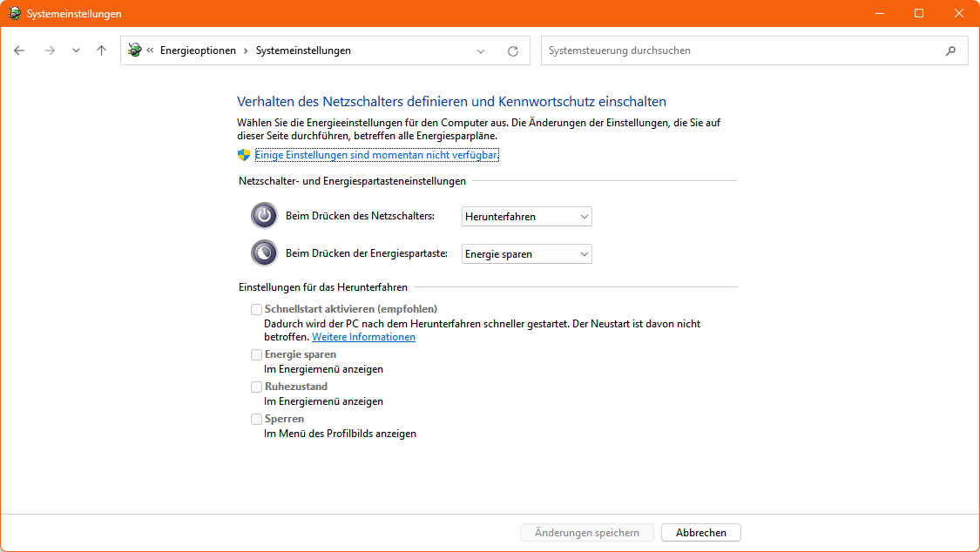Minimize the Systemeinstellungen window

tap(879, 13)
